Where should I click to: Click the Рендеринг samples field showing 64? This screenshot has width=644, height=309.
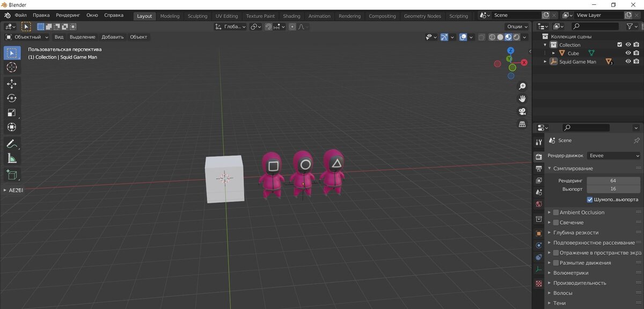click(x=613, y=181)
